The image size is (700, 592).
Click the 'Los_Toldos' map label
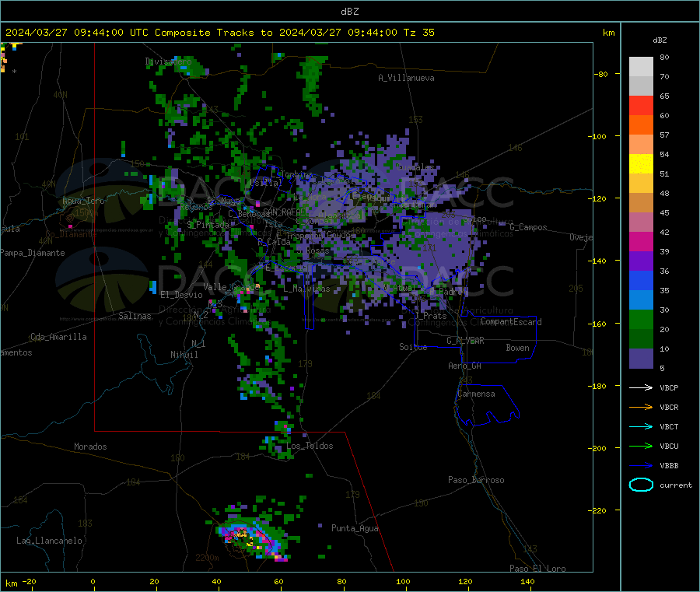310,446
